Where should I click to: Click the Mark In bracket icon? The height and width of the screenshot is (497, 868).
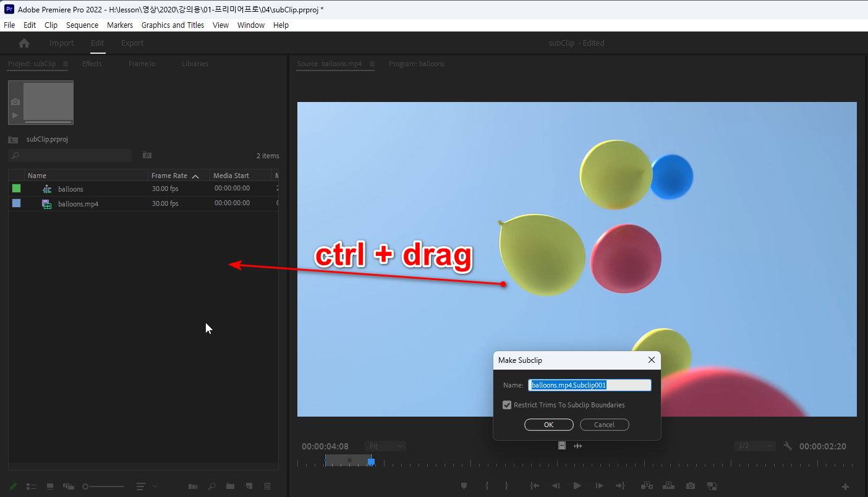[487, 486]
